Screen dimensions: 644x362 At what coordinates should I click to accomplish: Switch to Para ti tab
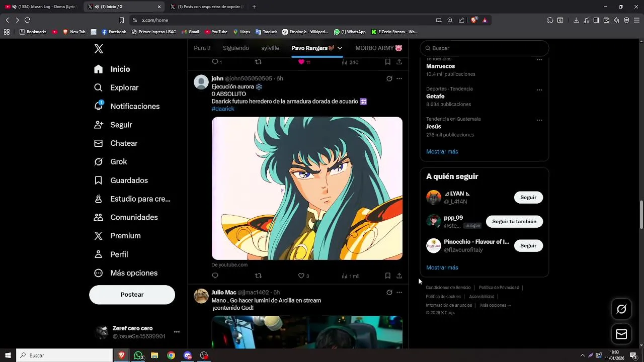click(202, 48)
